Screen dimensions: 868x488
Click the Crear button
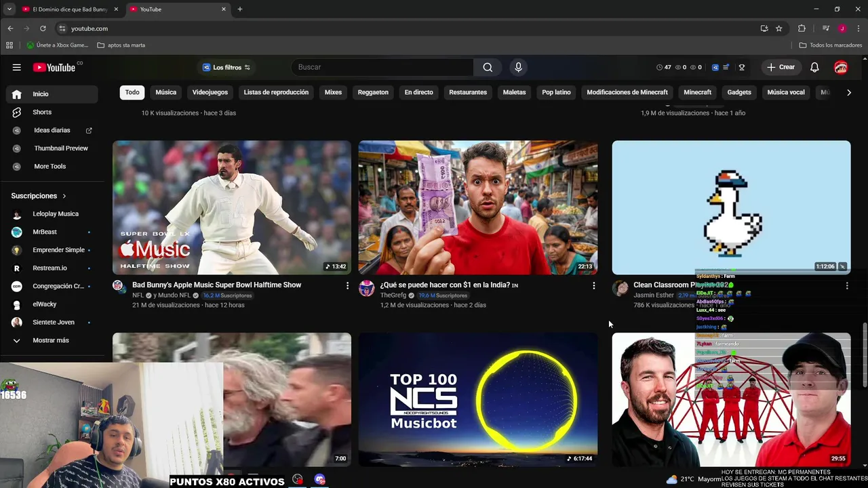click(781, 67)
